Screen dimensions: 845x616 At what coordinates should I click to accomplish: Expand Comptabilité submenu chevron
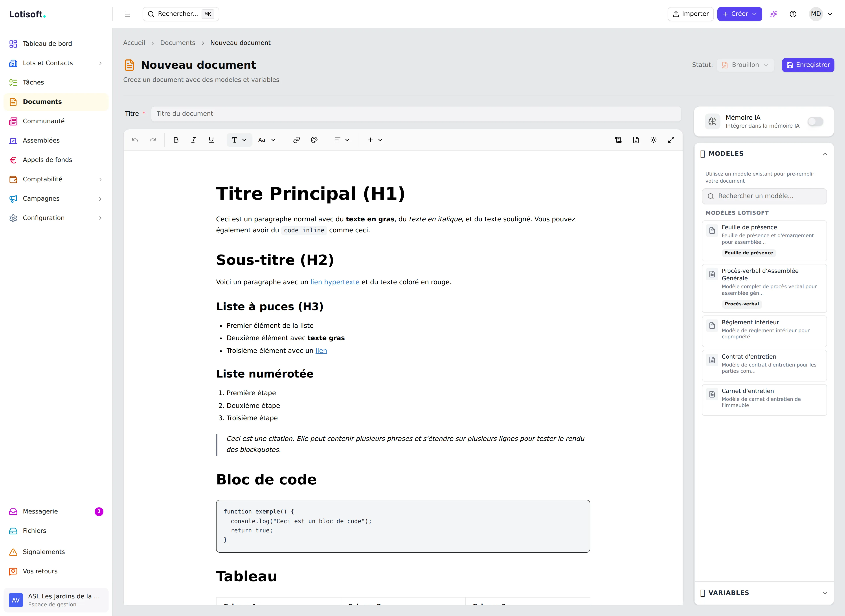100,179
